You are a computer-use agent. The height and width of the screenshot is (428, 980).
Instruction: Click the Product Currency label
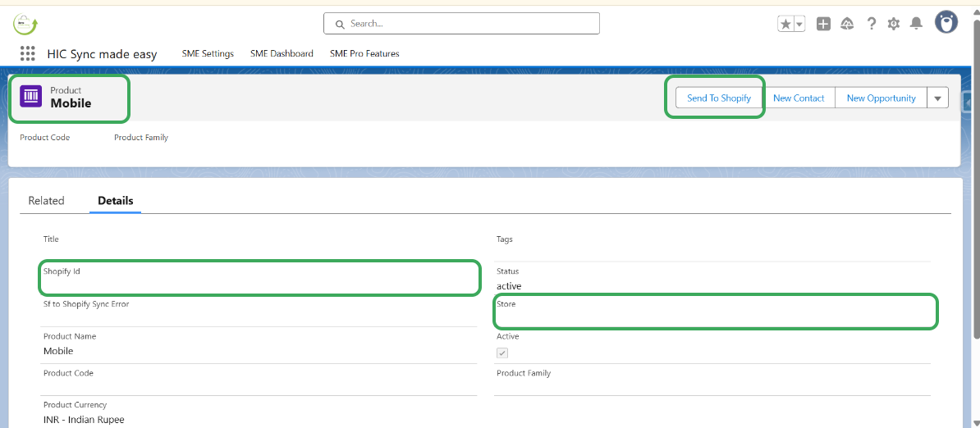click(x=75, y=405)
